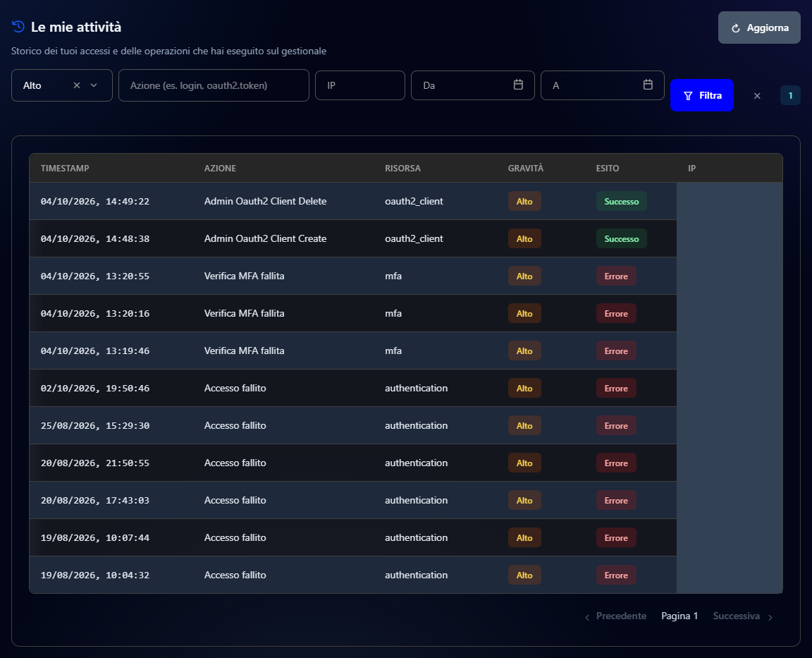Refresh the list with Aggiorna
812x658 pixels.
click(759, 28)
